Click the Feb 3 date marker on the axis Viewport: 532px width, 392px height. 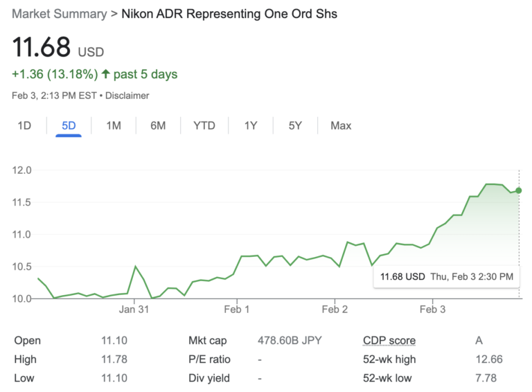(432, 310)
